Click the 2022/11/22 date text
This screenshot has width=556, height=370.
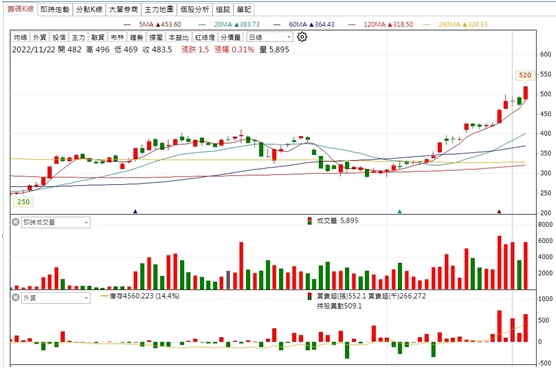(34, 50)
